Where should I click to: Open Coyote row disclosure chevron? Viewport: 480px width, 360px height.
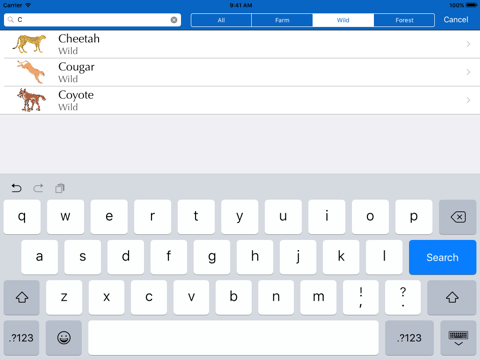point(468,100)
